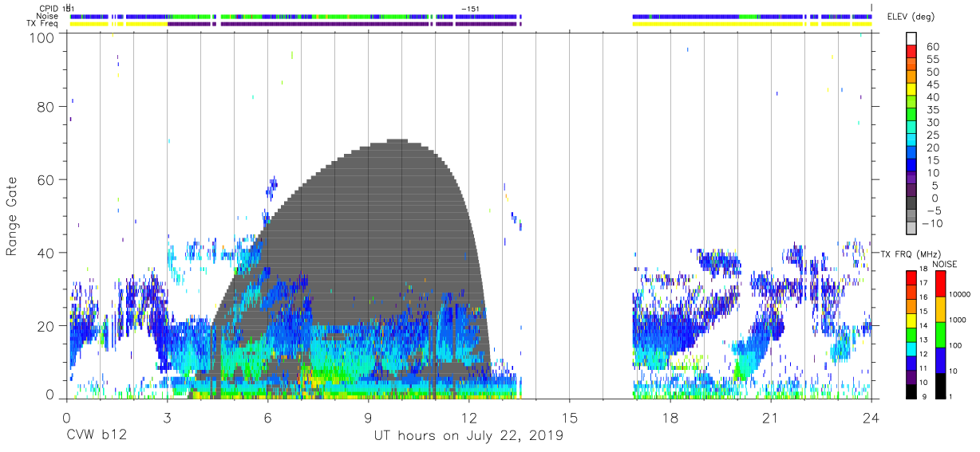Click the 'TX Freq' strip label at top left
This screenshot has height=452, width=980.
tap(41, 23)
